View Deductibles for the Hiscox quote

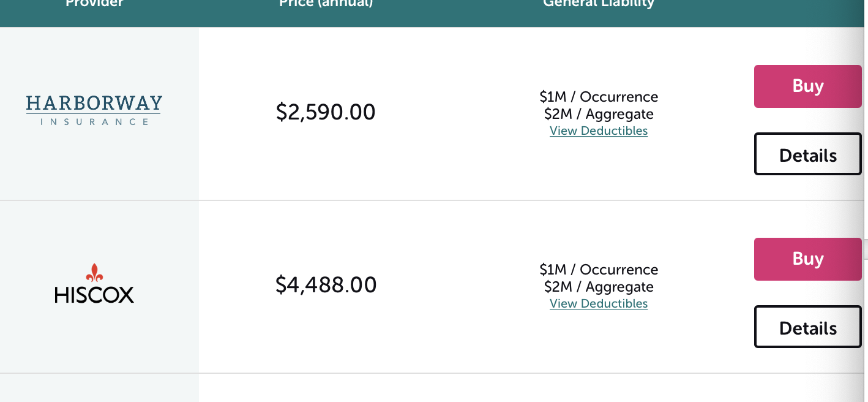click(x=598, y=304)
